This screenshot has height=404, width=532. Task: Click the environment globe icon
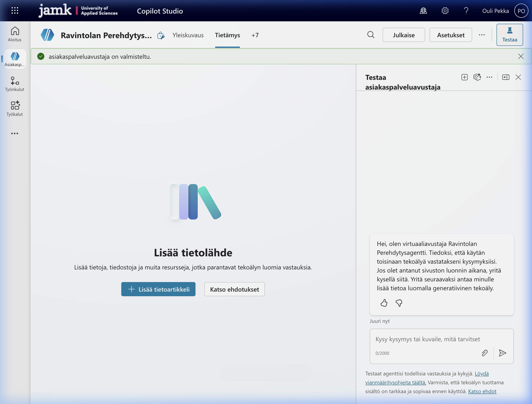point(423,11)
